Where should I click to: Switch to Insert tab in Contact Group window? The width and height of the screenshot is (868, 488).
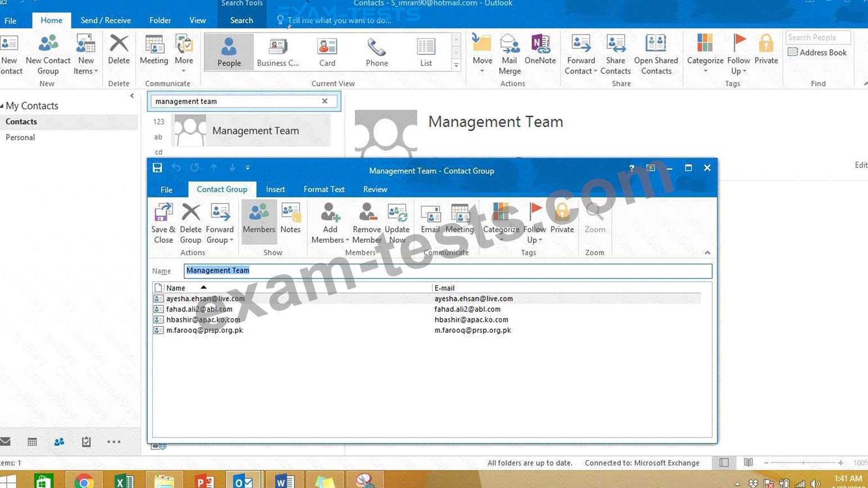(x=275, y=189)
